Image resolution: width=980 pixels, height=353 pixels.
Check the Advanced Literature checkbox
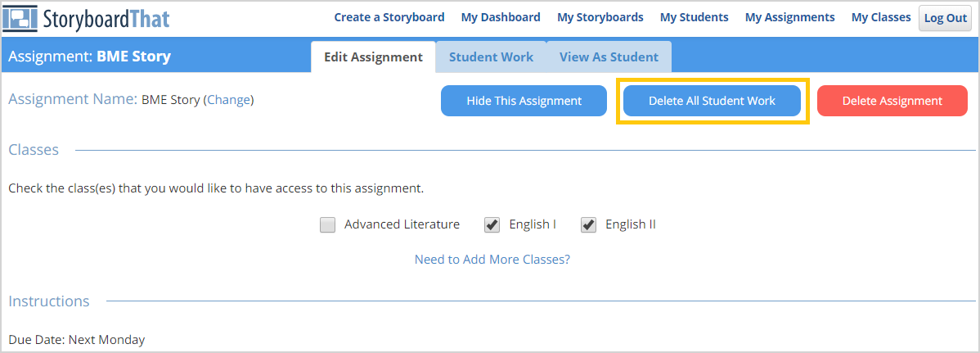pos(327,224)
